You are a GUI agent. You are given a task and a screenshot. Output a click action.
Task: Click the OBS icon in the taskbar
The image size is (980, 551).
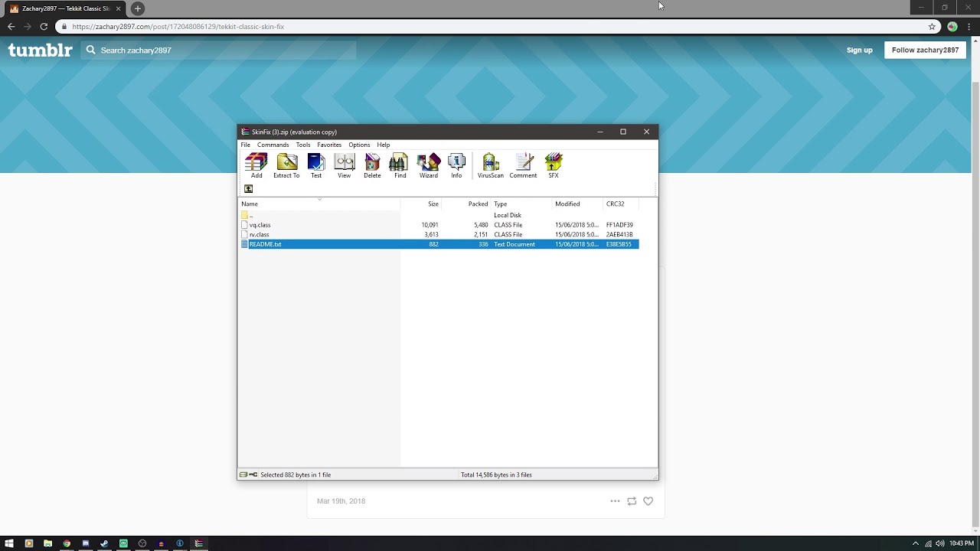(x=142, y=543)
